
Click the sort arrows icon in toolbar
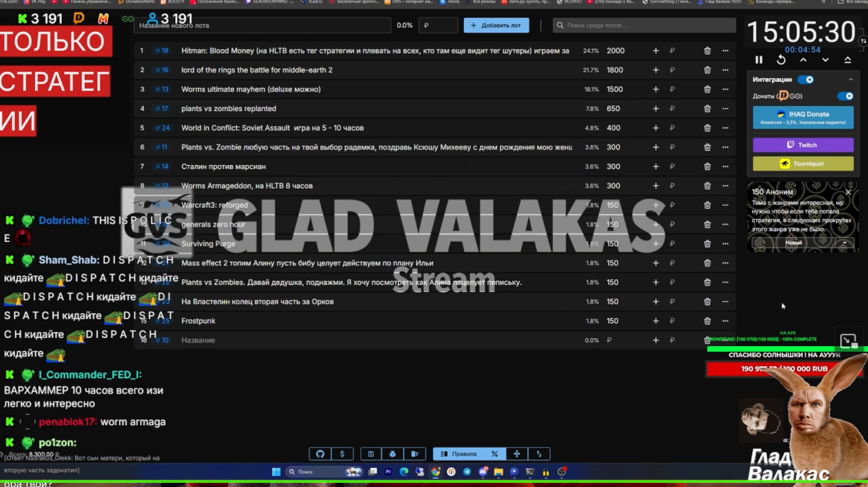(x=539, y=454)
